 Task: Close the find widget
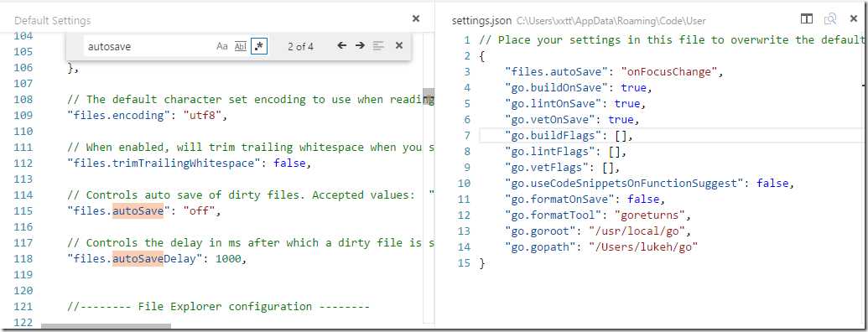click(398, 46)
